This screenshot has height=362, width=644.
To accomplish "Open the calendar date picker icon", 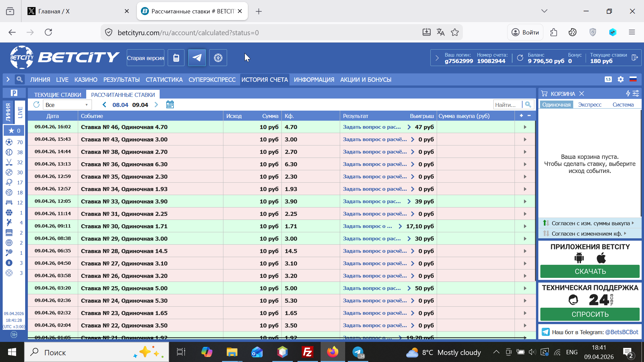I will point(170,105).
